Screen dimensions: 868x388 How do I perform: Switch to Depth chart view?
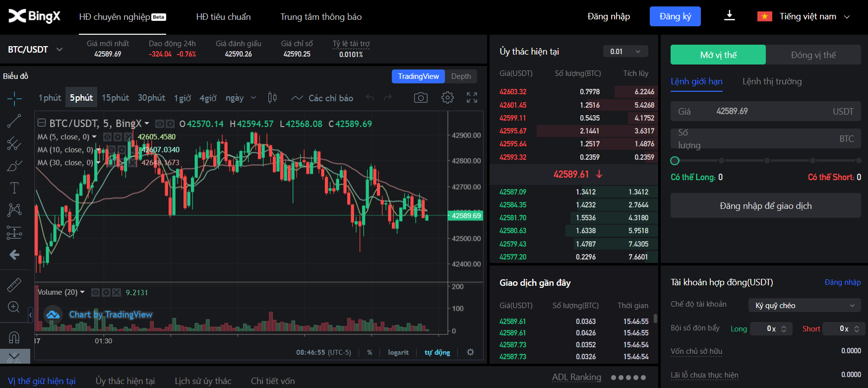click(x=461, y=76)
